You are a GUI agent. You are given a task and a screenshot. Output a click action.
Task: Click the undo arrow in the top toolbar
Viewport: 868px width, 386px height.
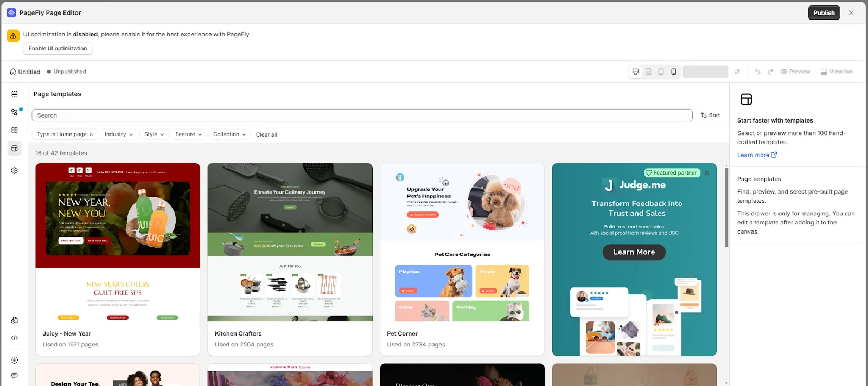pos(758,72)
